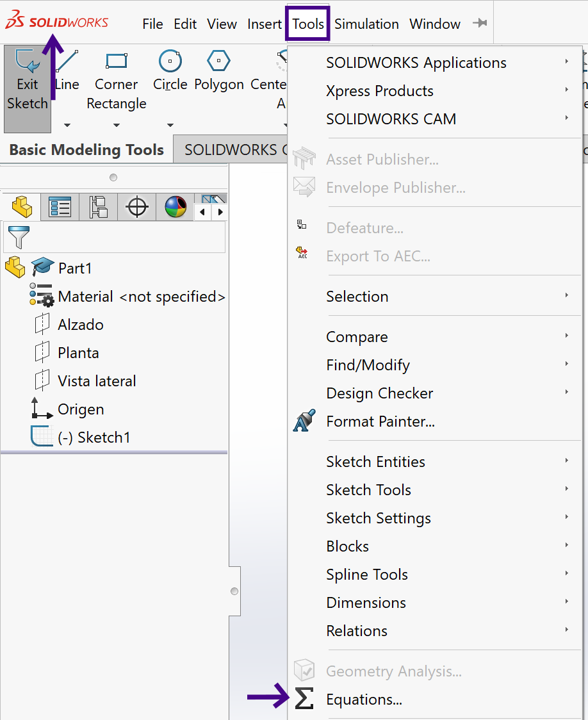Click the Sketch1 sketch icon
Viewport: 588px width, 720px height.
pyautogui.click(x=41, y=436)
